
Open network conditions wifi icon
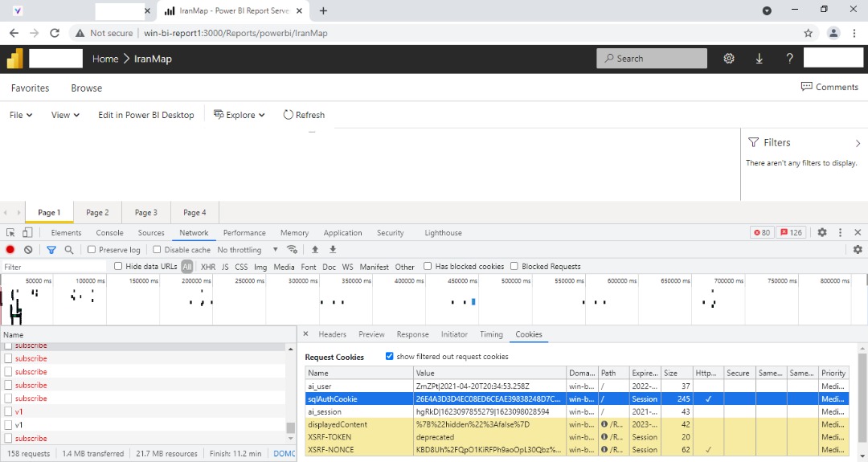293,250
